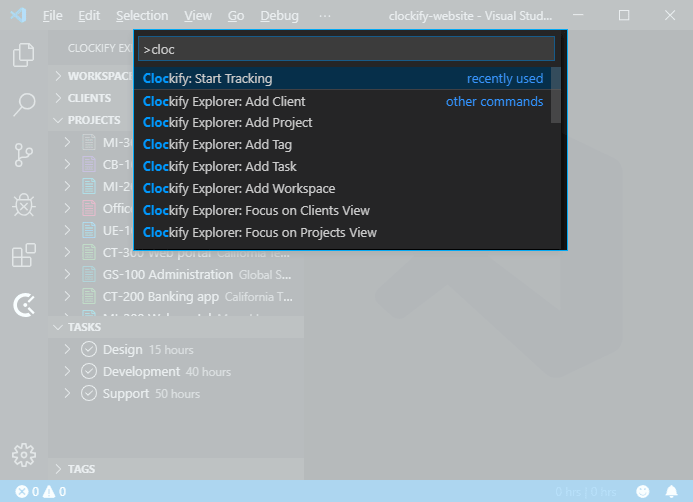
Task: Open the Debug menu
Action: [x=279, y=16]
